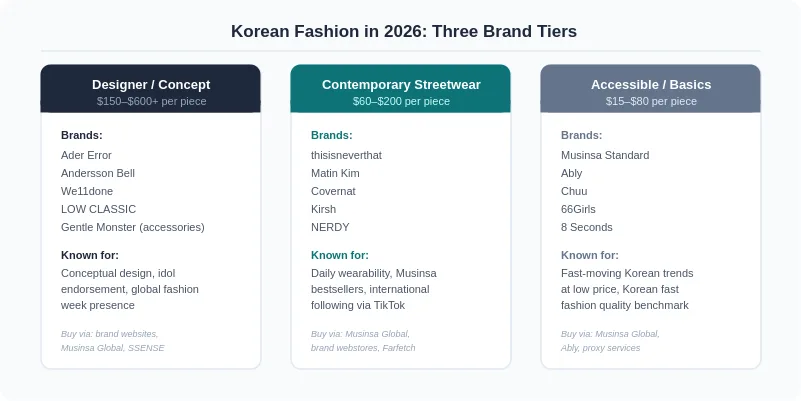Click the Ader Error brand name
The image size is (801, 401).
click(x=86, y=155)
